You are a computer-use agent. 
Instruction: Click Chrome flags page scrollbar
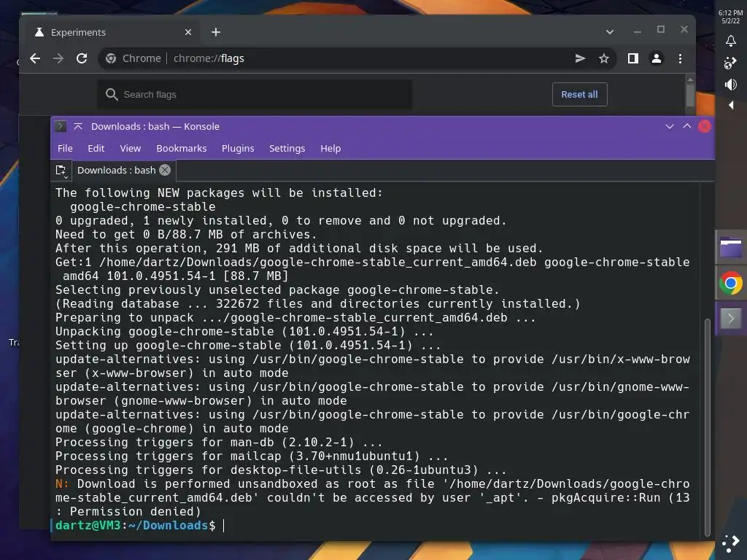(x=690, y=95)
